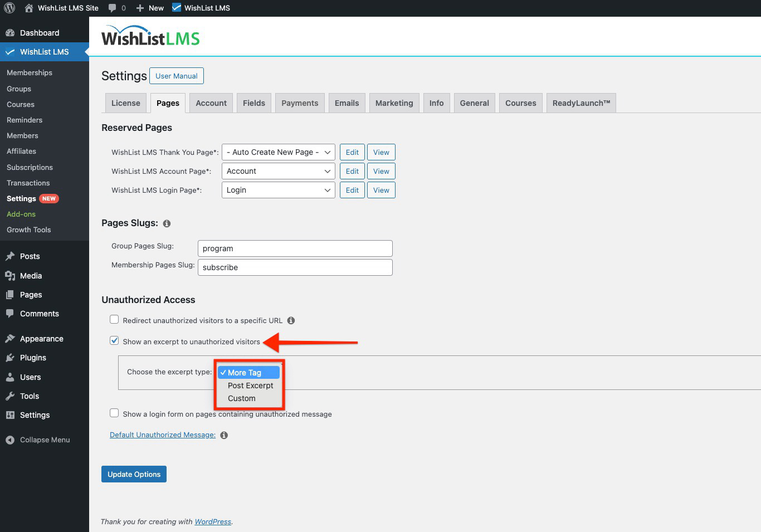This screenshot has width=761, height=532.
Task: Choose Post Excerpt from excerpt type list
Action: pyautogui.click(x=250, y=385)
